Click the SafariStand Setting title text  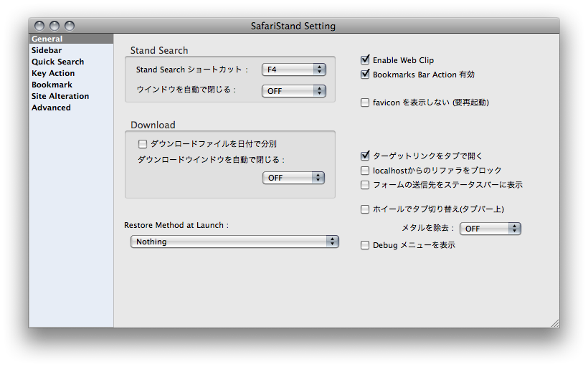(x=293, y=26)
